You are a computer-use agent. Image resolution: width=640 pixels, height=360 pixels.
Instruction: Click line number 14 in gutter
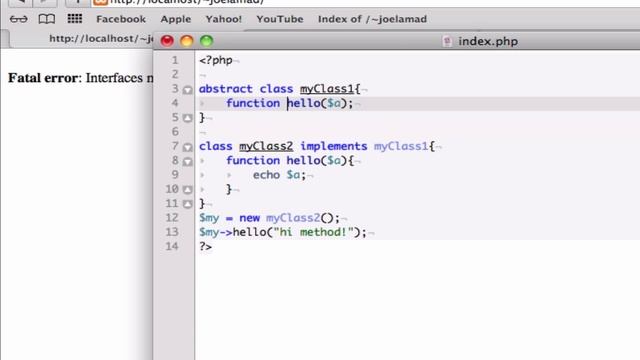[x=172, y=247]
